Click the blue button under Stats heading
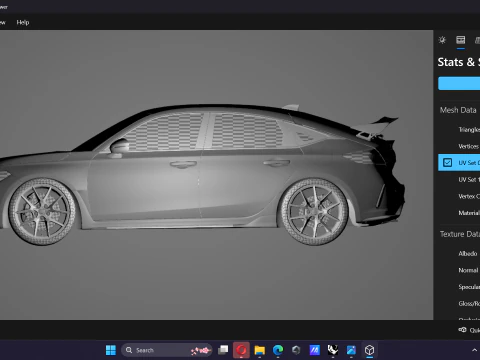This screenshot has height=360, width=480. click(459, 83)
